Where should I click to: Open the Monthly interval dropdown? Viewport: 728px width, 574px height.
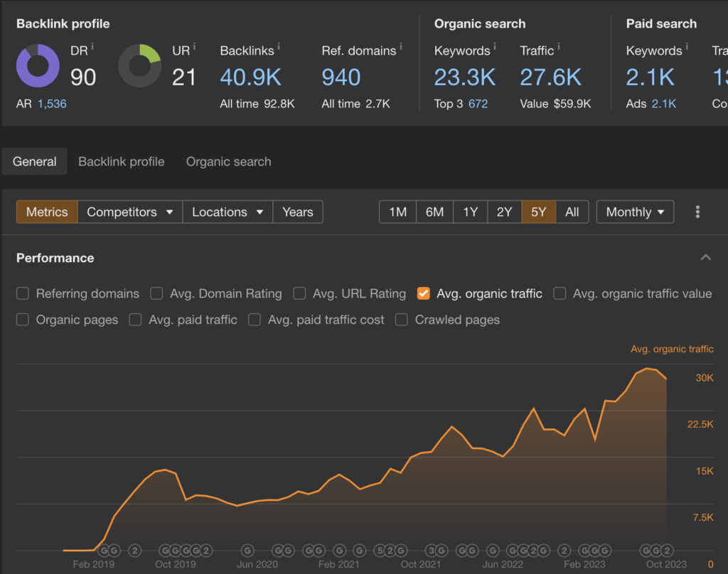click(x=635, y=212)
